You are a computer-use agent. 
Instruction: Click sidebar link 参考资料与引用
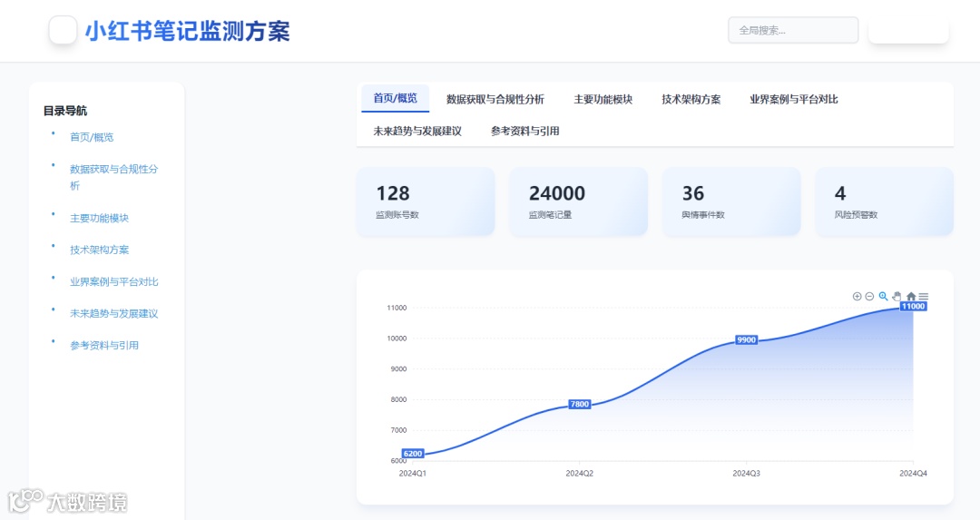pos(104,346)
